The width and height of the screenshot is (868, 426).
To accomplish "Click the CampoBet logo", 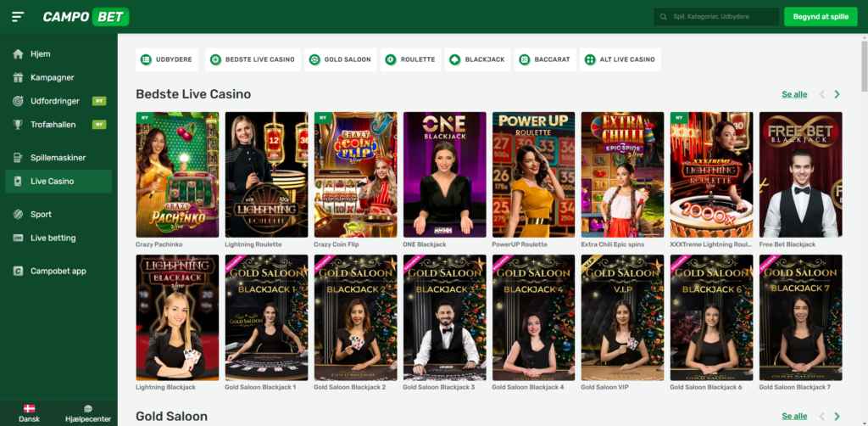I will [86, 17].
